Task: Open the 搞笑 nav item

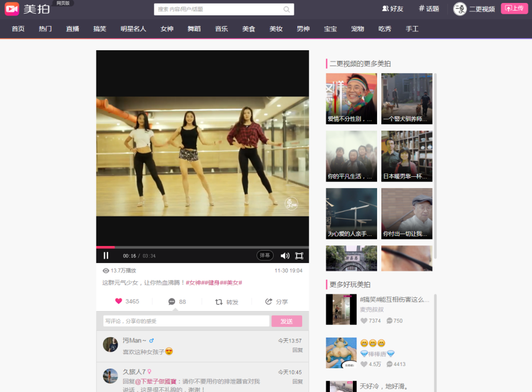Action: pyautogui.click(x=100, y=29)
